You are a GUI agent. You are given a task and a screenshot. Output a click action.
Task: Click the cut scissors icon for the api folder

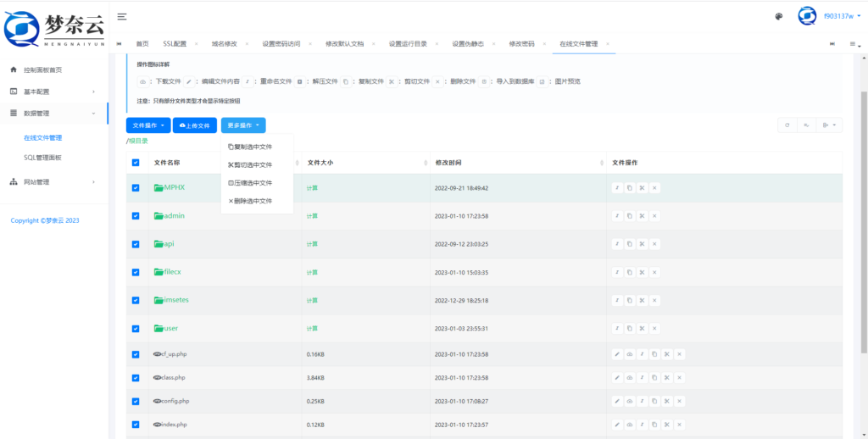[643, 244]
